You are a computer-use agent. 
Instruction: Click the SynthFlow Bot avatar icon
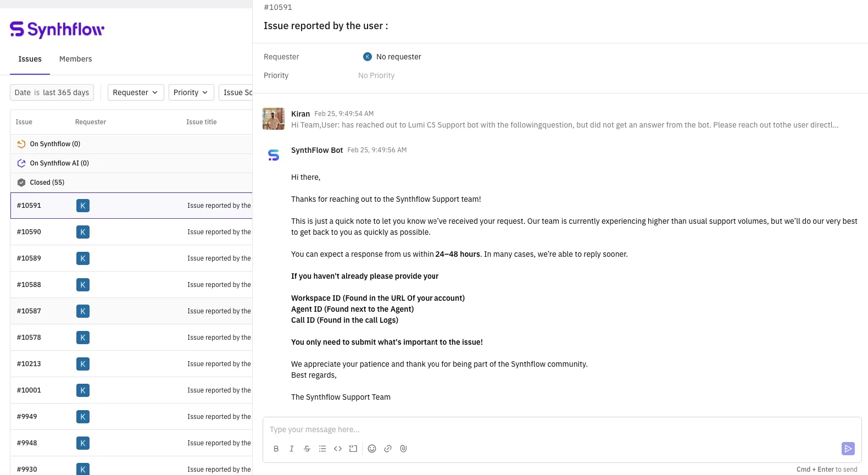274,156
